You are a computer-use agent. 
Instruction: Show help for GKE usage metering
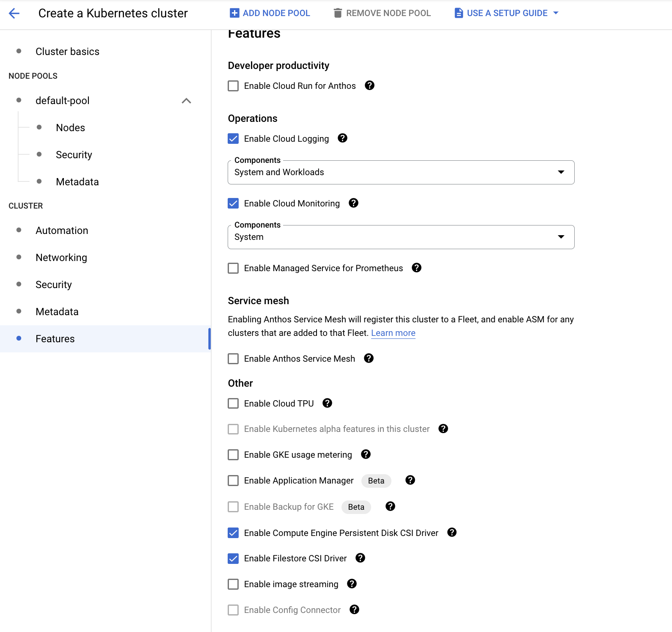366,454
